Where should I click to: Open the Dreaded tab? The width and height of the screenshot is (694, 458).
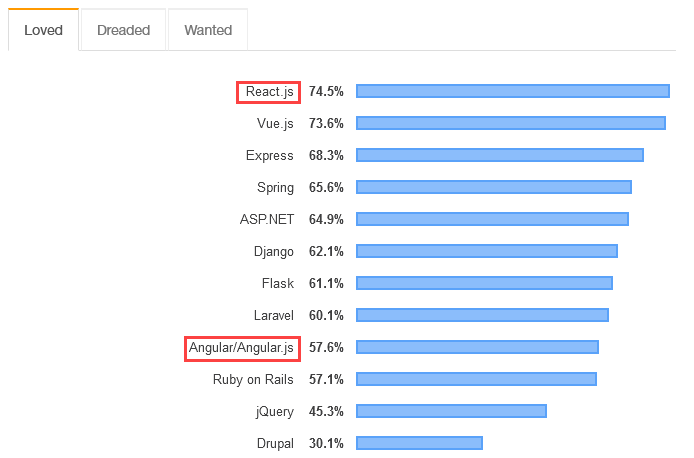click(123, 30)
